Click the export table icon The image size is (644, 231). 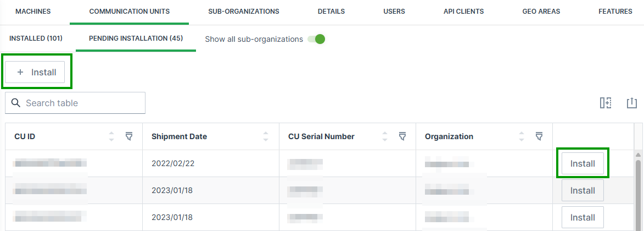coord(631,103)
